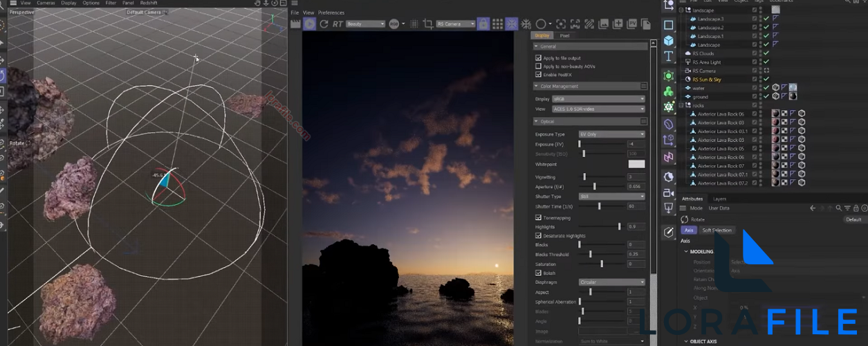Click the save image picture icon

[604, 24]
